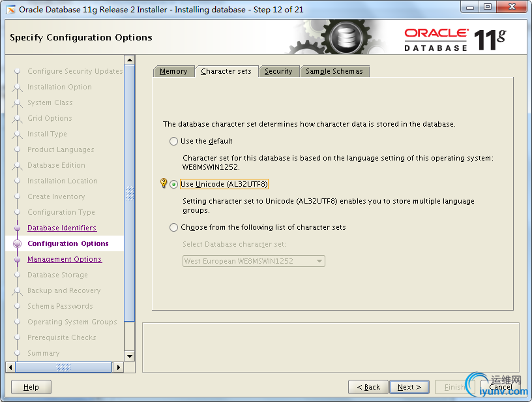Viewport: 532px width, 402px height.
Task: Minimize the installer window
Action: click(470, 7)
